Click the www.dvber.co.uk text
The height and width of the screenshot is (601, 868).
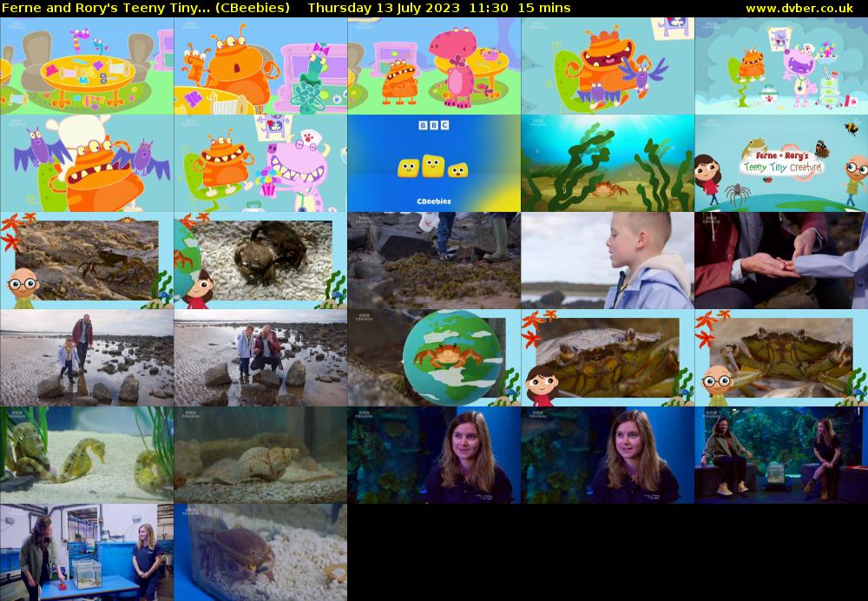click(799, 9)
